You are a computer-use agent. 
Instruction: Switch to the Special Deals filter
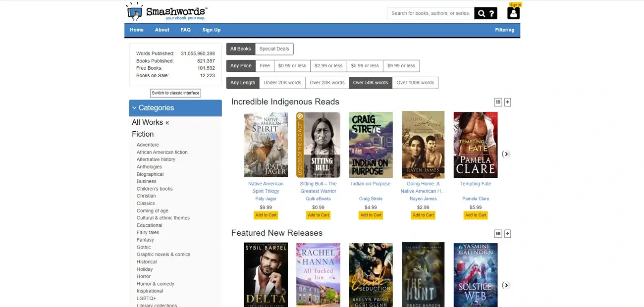tap(274, 49)
